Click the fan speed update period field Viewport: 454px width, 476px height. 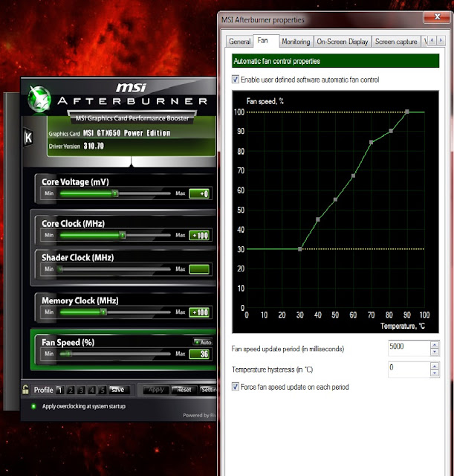(x=409, y=348)
